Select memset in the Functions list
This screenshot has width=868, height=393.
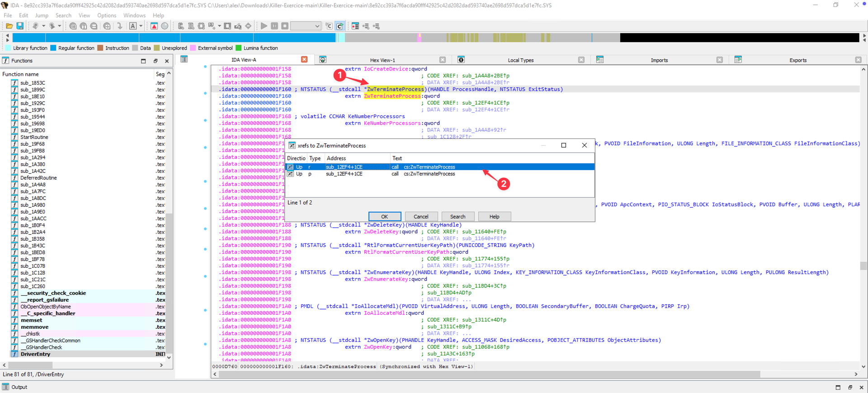coord(31,320)
